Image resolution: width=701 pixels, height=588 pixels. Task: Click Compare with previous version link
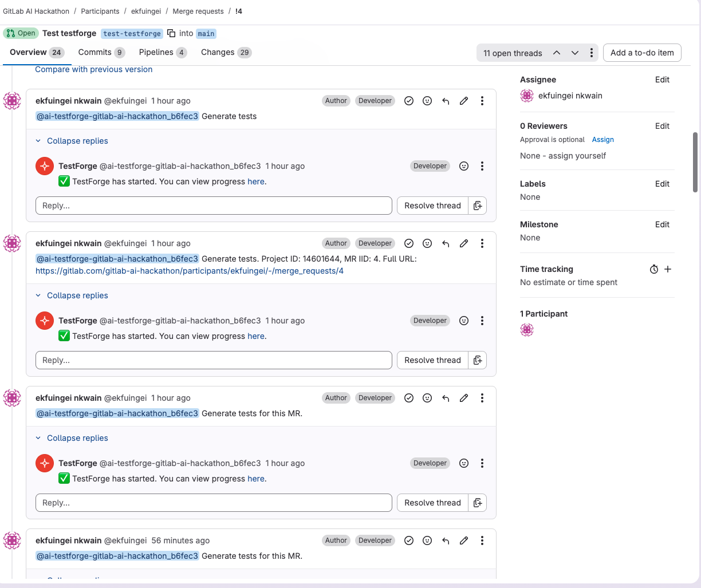94,69
